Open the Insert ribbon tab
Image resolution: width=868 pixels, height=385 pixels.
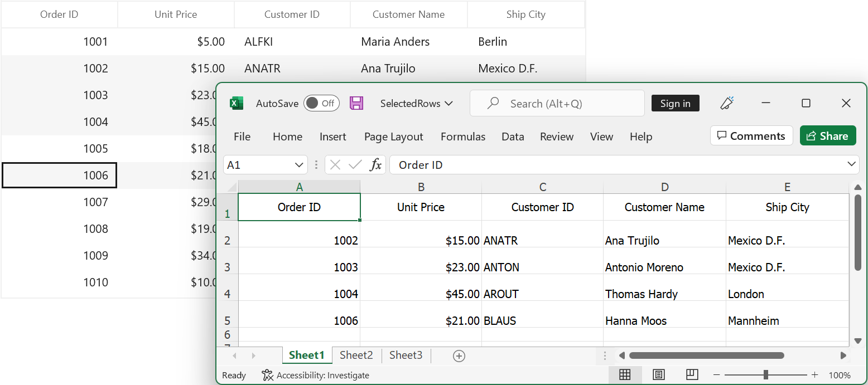click(333, 137)
